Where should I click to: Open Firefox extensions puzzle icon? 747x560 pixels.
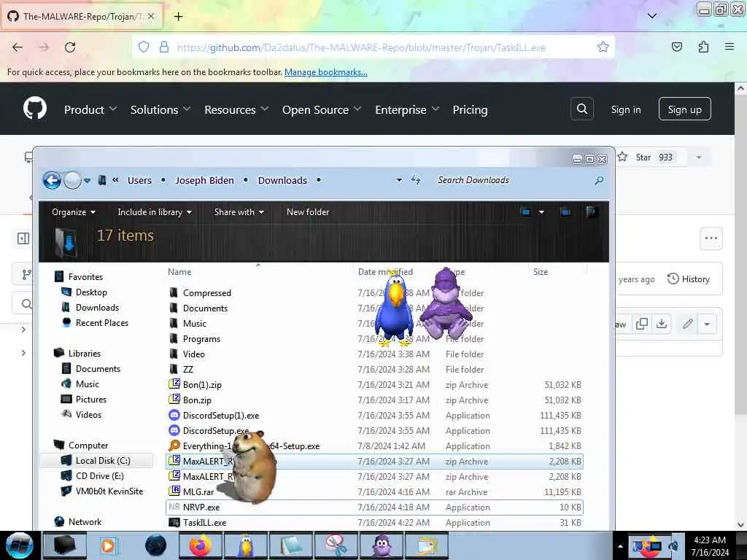703,47
